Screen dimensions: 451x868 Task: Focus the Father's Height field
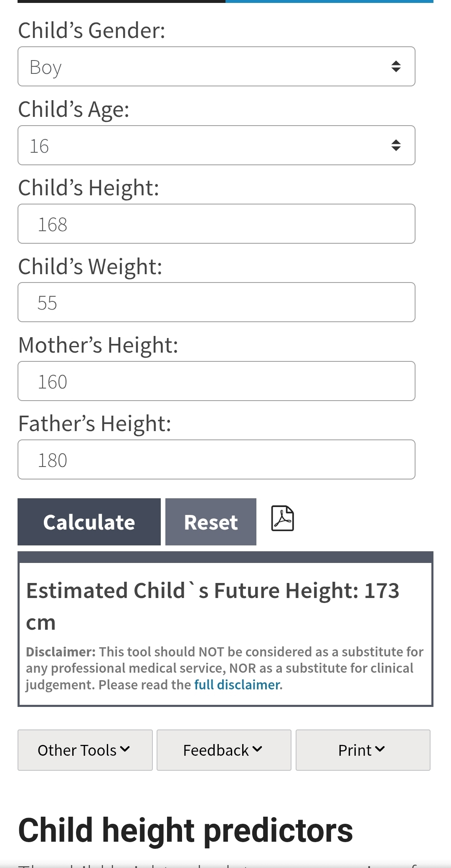pos(216,459)
